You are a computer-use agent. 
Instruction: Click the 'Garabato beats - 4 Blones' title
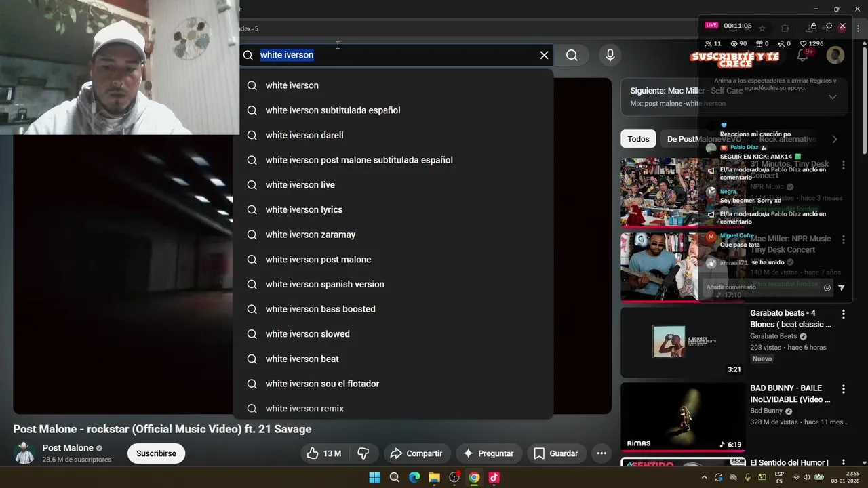point(791,319)
